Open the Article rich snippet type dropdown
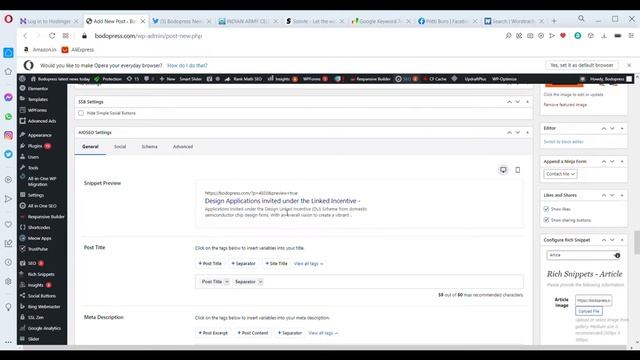This screenshot has height=360, width=640. coord(584,256)
